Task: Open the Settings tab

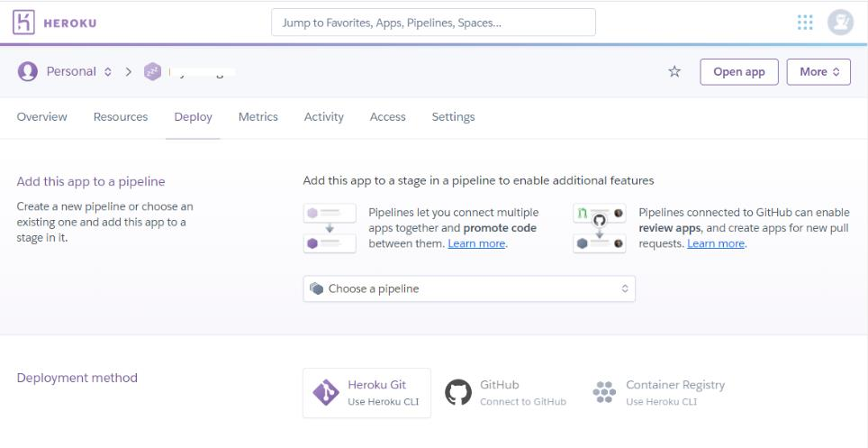Action: 454,117
